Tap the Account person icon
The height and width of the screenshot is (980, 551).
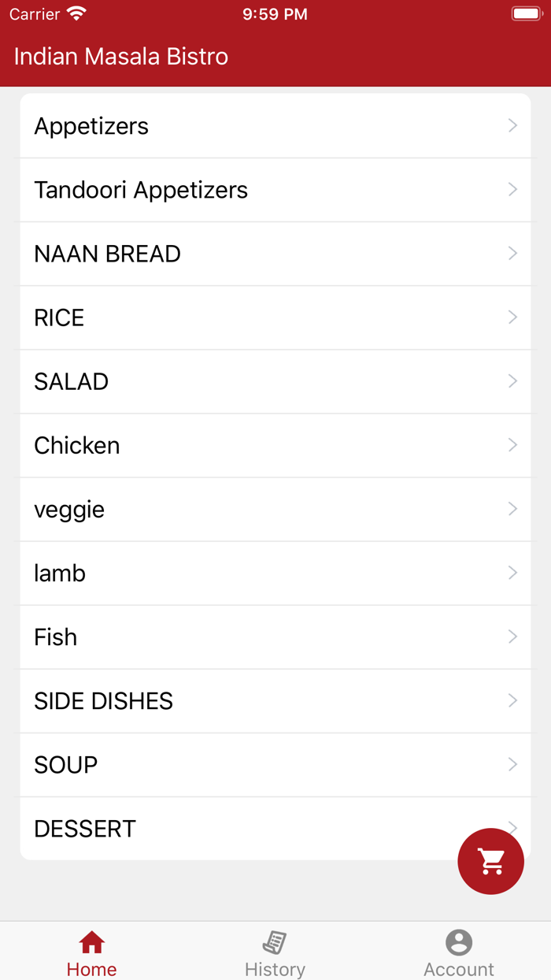coord(458,941)
